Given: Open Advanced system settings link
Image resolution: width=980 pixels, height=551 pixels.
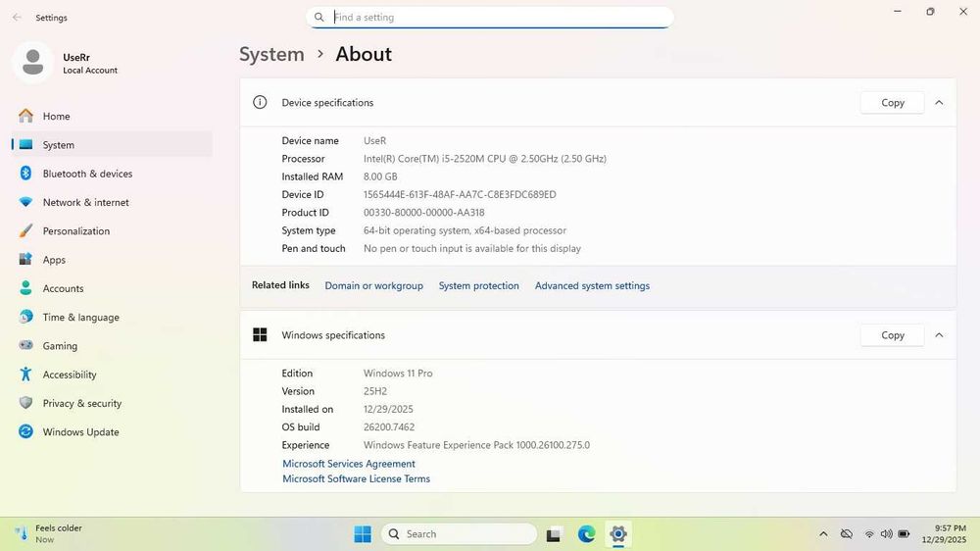Looking at the screenshot, I should (592, 285).
